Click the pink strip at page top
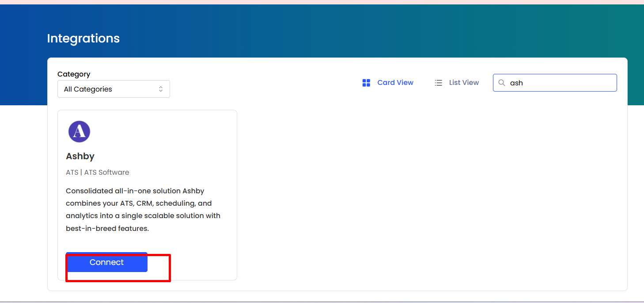 click(322, 2)
